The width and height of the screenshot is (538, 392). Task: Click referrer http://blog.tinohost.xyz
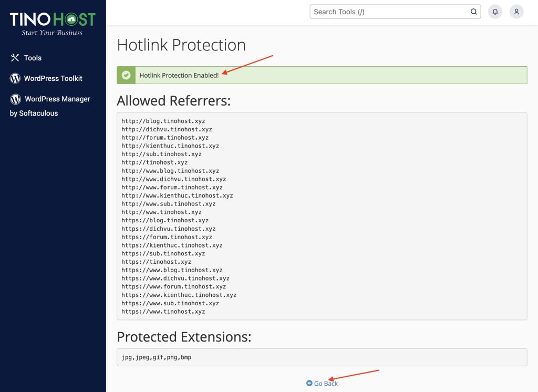[x=163, y=121]
